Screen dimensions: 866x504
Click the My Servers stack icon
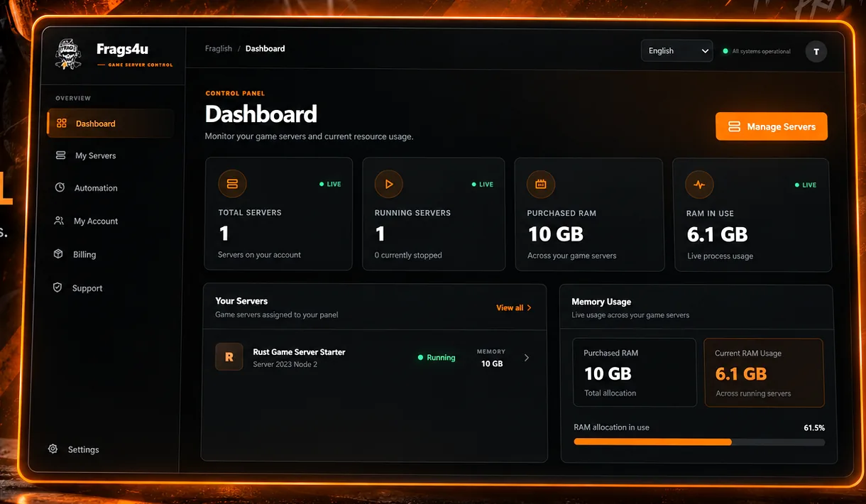point(60,155)
